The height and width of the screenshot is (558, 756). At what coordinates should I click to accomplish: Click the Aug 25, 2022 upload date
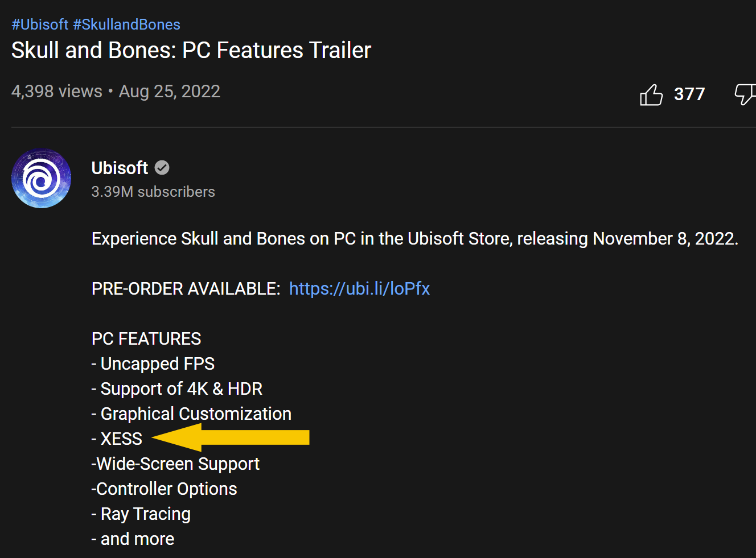[170, 91]
